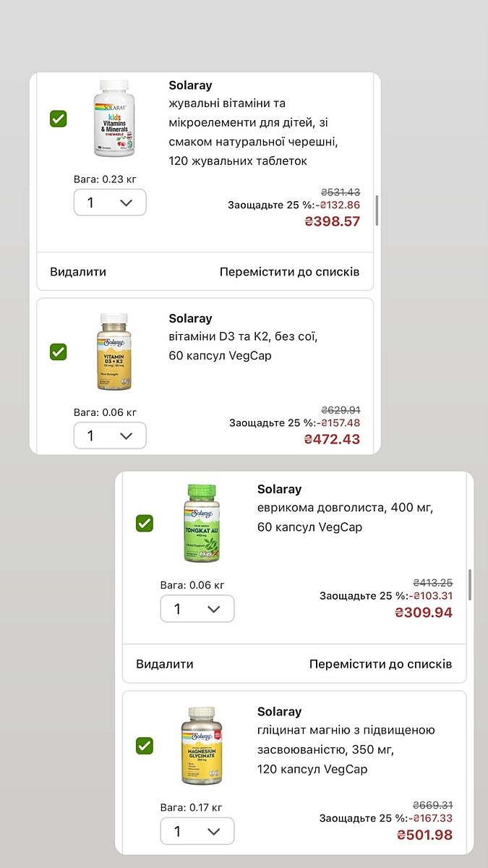Uncheck the vitamin D3 and K2 item
Screen dimensions: 488x868
click(59, 352)
